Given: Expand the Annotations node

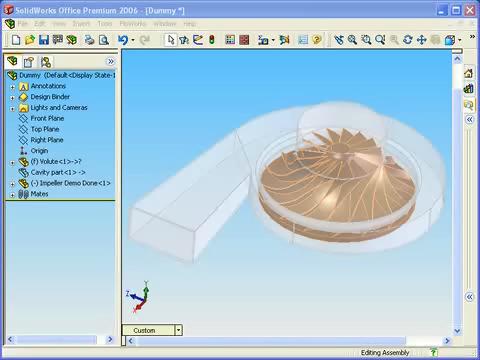Looking at the screenshot, I should pyautogui.click(x=13, y=87).
